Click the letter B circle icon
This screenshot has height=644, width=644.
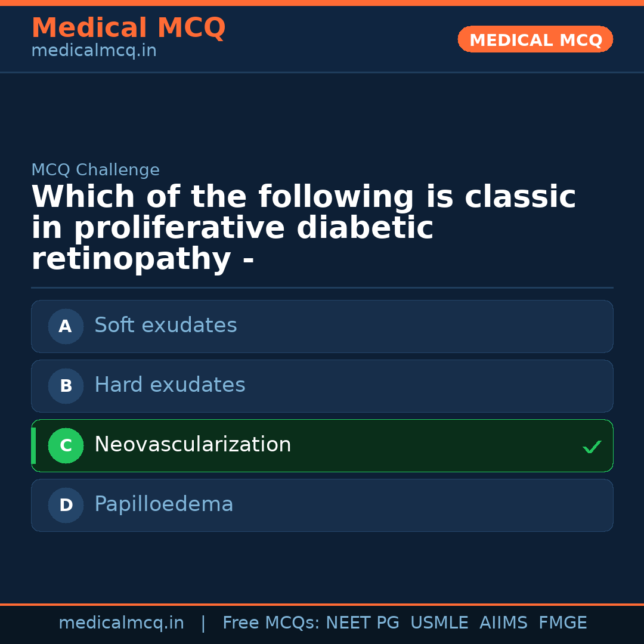pos(66,386)
